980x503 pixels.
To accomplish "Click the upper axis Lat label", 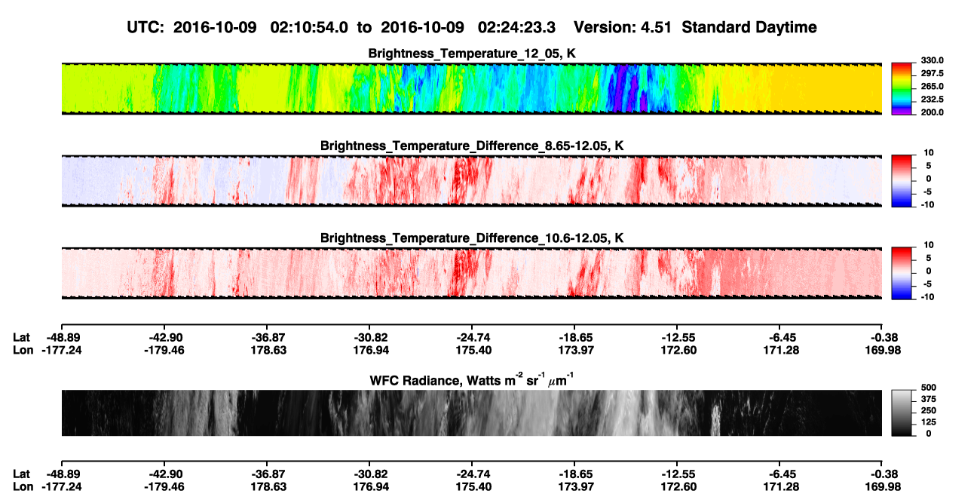I will (x=22, y=336).
